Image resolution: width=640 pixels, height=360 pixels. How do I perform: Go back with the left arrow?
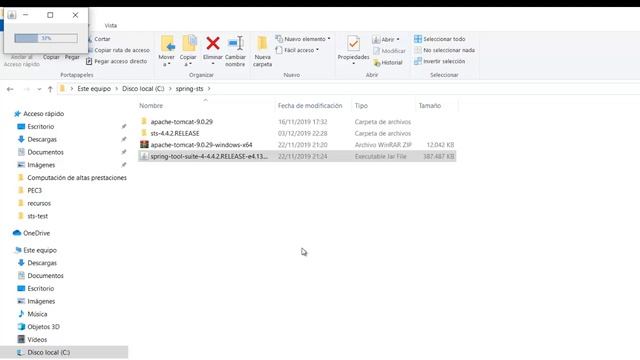(x=10, y=89)
